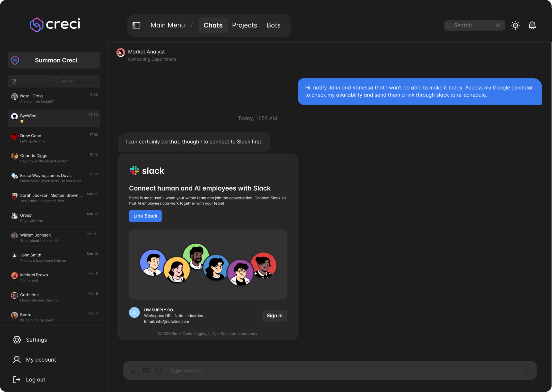Image resolution: width=552 pixels, height=392 pixels.
Task: Attach an image using picture icon
Action: pyautogui.click(x=146, y=370)
